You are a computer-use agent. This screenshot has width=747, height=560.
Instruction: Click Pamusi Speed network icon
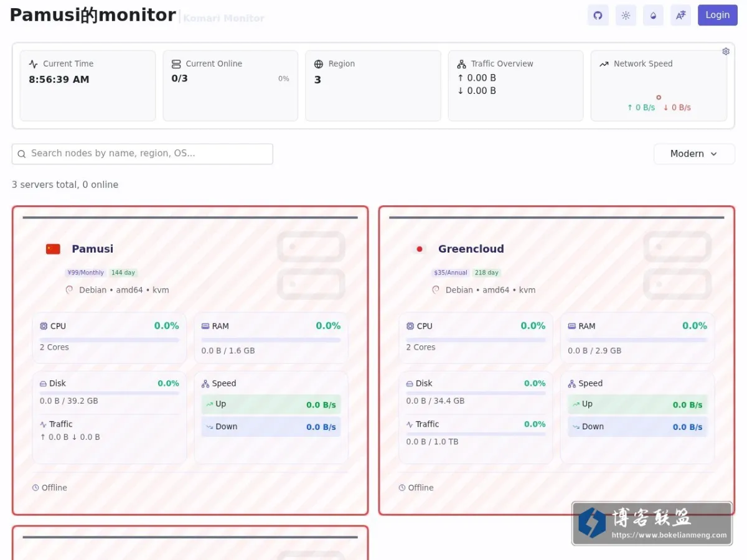click(205, 384)
